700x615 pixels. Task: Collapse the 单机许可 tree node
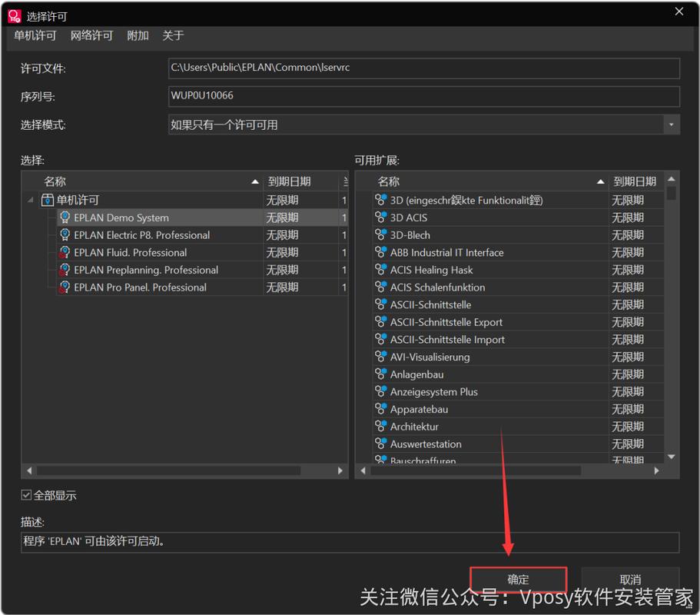point(31,200)
